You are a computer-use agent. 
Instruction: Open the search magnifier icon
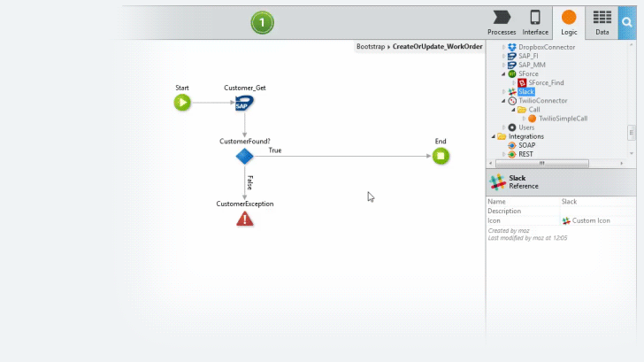(626, 22)
